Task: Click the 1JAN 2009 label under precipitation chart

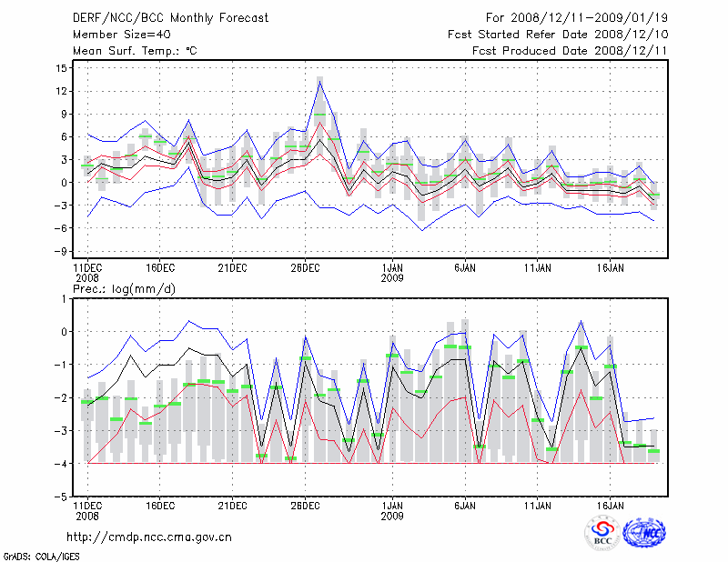Action: [392, 508]
